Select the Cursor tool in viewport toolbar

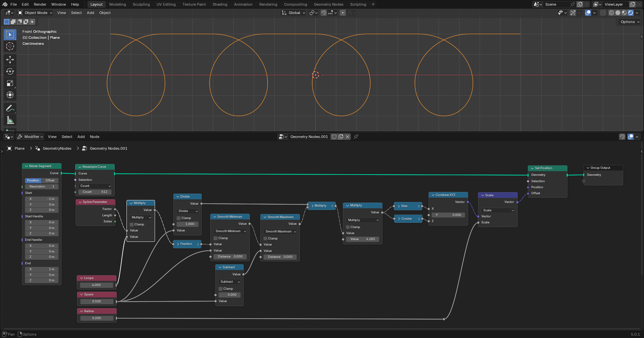click(10, 46)
